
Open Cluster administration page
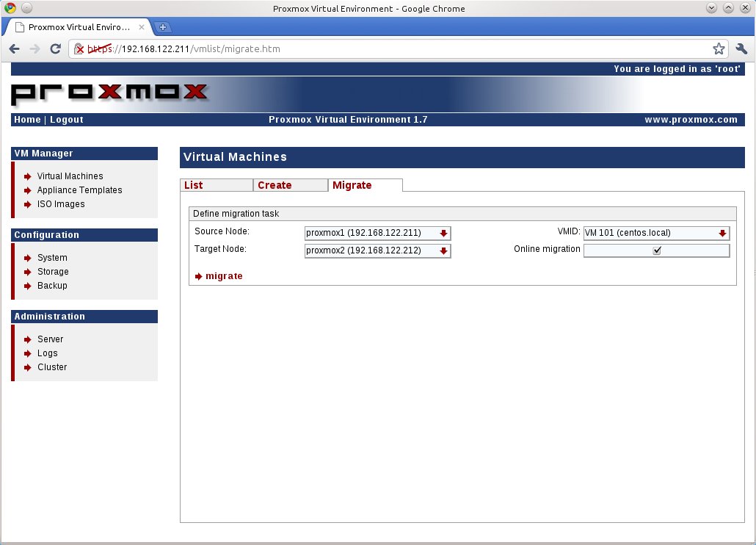coord(52,367)
